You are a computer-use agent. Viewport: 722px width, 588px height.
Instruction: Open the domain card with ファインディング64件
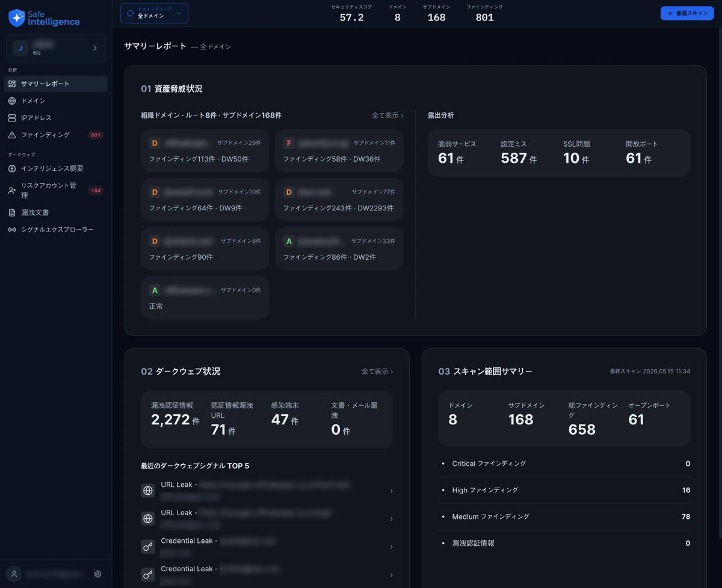pyautogui.click(x=205, y=200)
